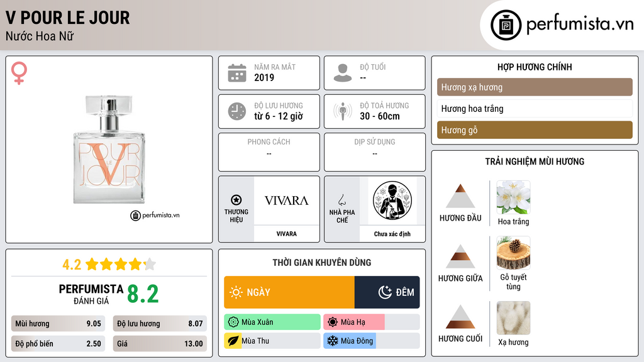The image size is (644, 362).
Task: Click the Hương cuối pyramid icon
Action: pyautogui.click(x=460, y=317)
